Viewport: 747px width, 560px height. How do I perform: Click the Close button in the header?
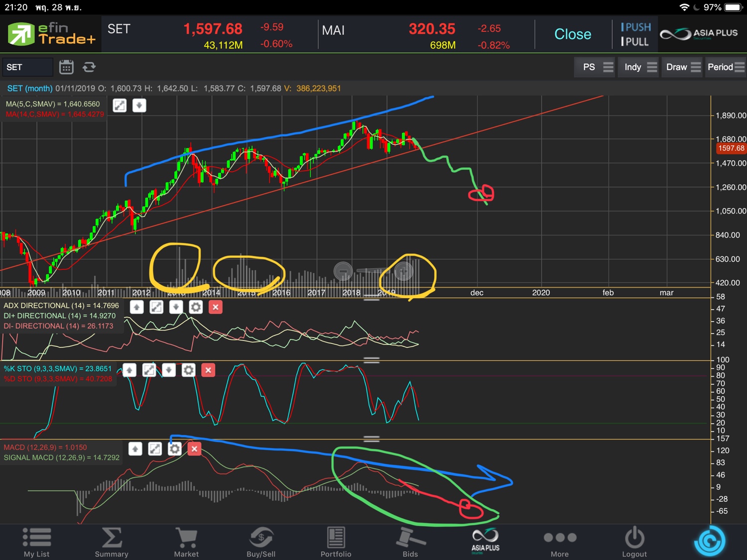[573, 34]
